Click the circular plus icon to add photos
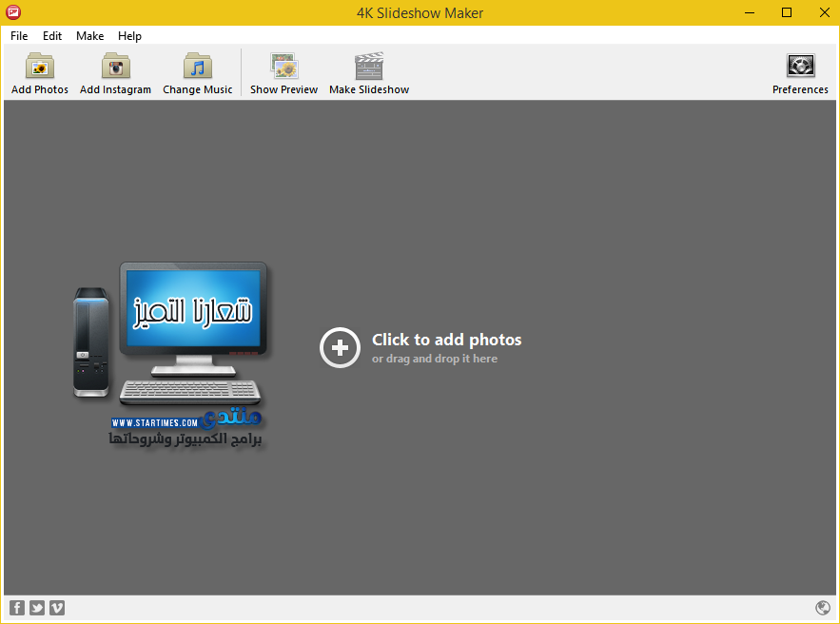Image resolution: width=840 pixels, height=624 pixels. point(340,347)
